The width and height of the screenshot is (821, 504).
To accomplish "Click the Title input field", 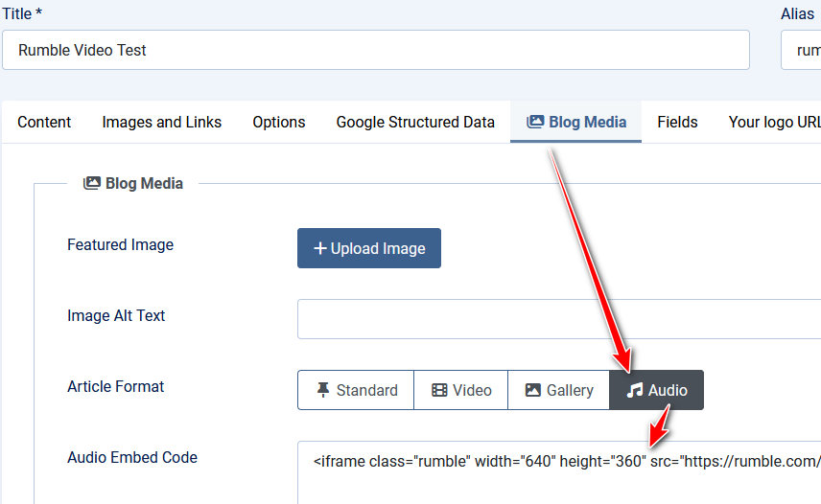I will (375, 50).
